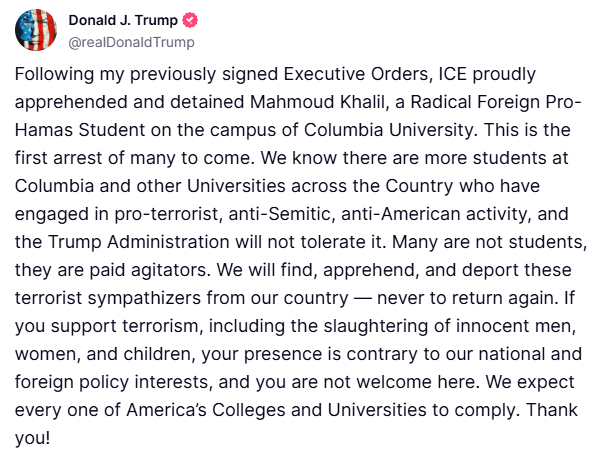Screen dimensions: 604x460
Task: Click the Donald J. Trump profile avatar
Action: coord(35,30)
